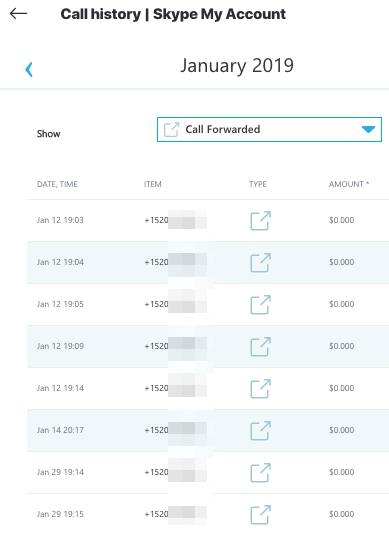Go back using the top arrow
Viewport: 389px width, 542px height.
(18, 14)
